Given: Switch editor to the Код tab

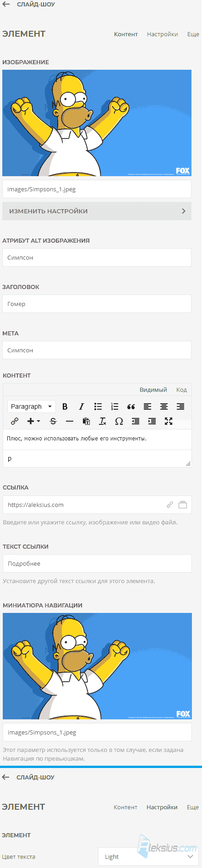Looking at the screenshot, I should coord(182,390).
